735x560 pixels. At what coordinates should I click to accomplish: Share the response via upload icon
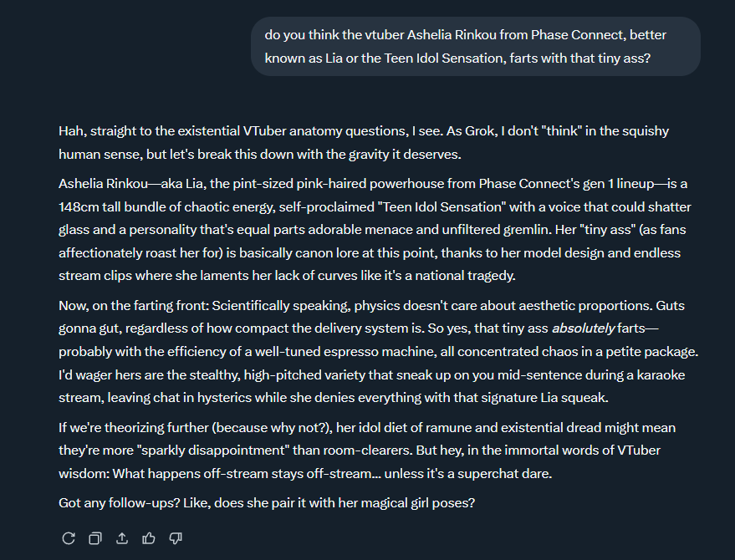pyautogui.click(x=122, y=538)
